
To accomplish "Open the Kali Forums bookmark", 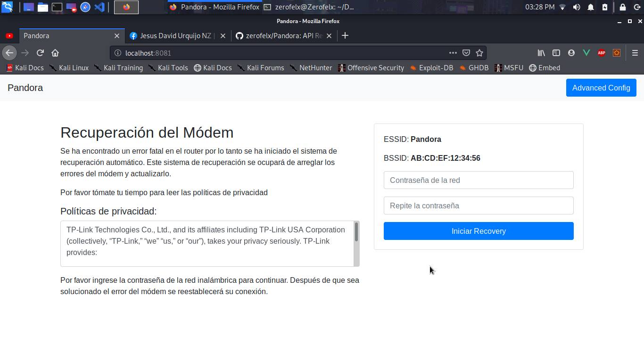I will (x=261, y=68).
